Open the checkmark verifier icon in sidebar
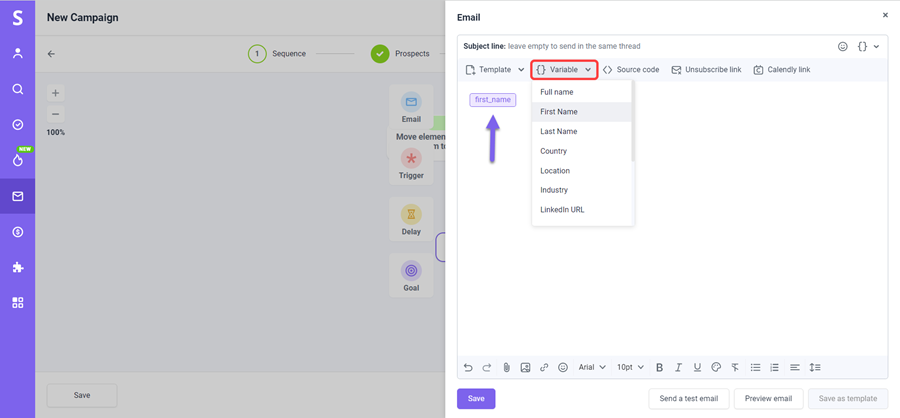 [18, 125]
